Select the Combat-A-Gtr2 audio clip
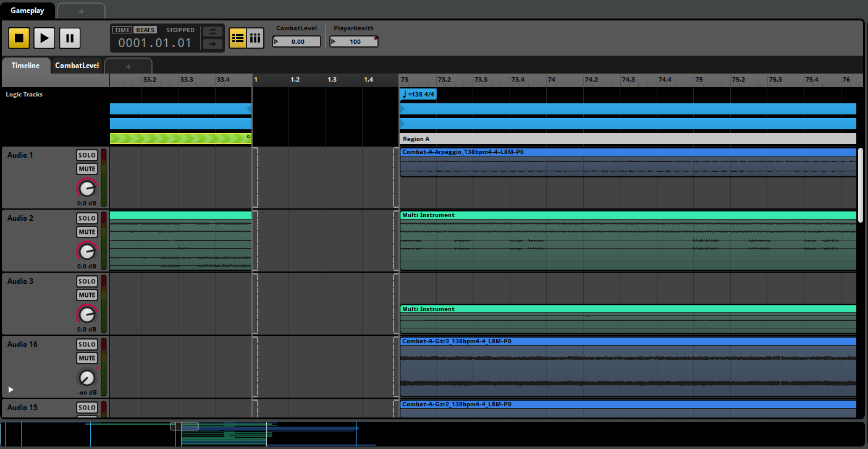The image size is (868, 449). coord(628,409)
